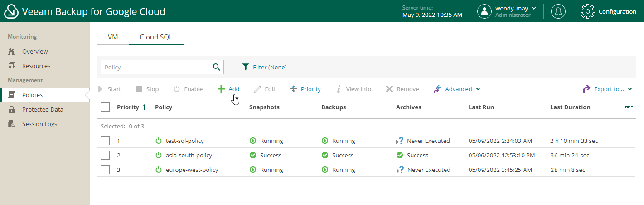Tick checkbox for europe-west-policy row
The width and height of the screenshot is (644, 205).
tap(105, 170)
